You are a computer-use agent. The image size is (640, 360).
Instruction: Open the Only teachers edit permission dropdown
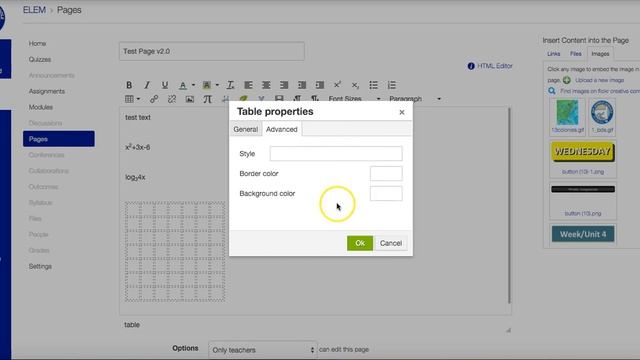[262, 350]
